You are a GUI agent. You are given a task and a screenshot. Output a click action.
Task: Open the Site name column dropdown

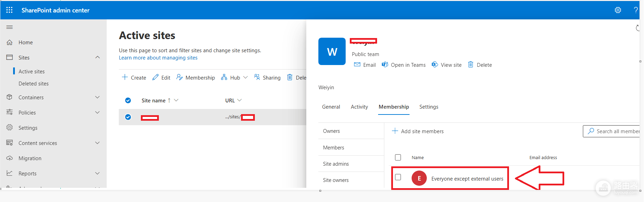[x=176, y=100]
